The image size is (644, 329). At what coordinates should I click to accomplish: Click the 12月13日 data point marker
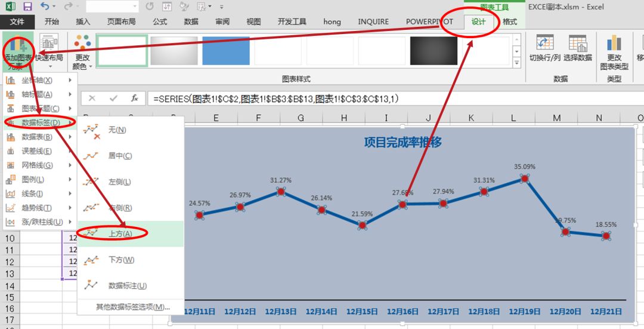click(x=281, y=192)
